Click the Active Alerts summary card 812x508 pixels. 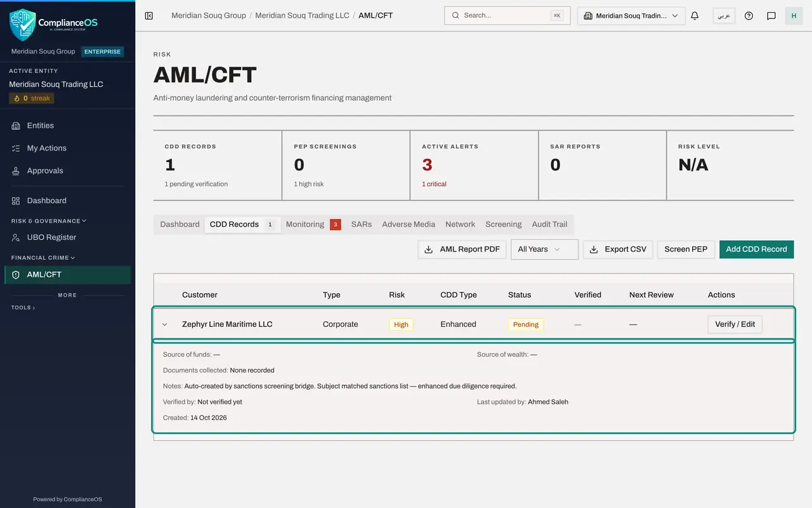tap(475, 166)
